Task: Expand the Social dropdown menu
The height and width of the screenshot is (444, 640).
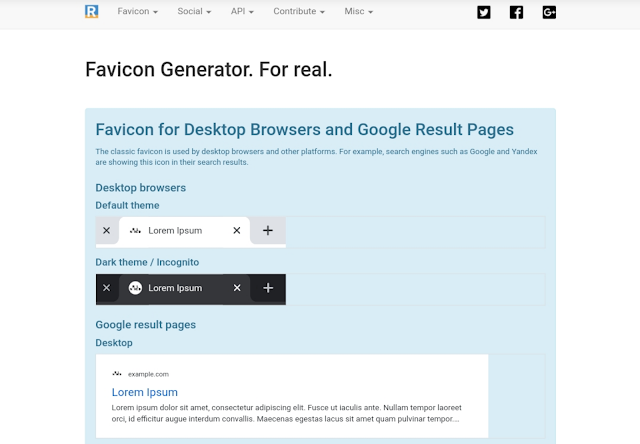Action: (x=194, y=11)
